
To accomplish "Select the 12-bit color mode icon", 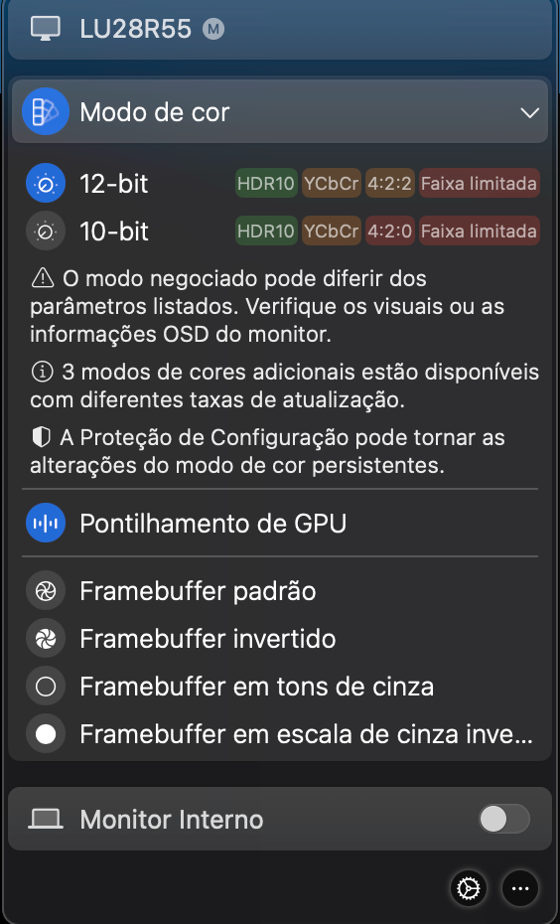I will (x=46, y=184).
